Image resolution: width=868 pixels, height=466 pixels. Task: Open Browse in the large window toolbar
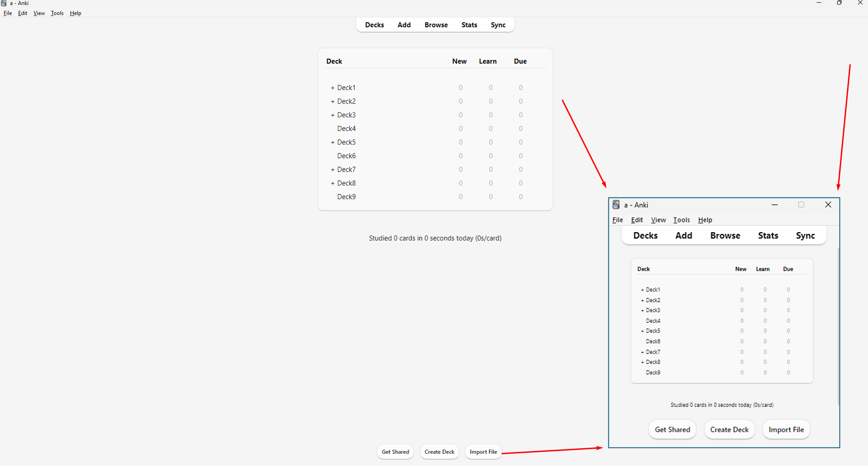(x=436, y=25)
